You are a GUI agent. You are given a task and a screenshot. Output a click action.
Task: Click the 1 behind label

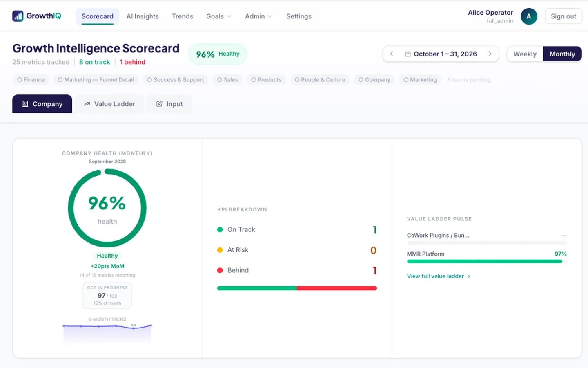point(132,62)
